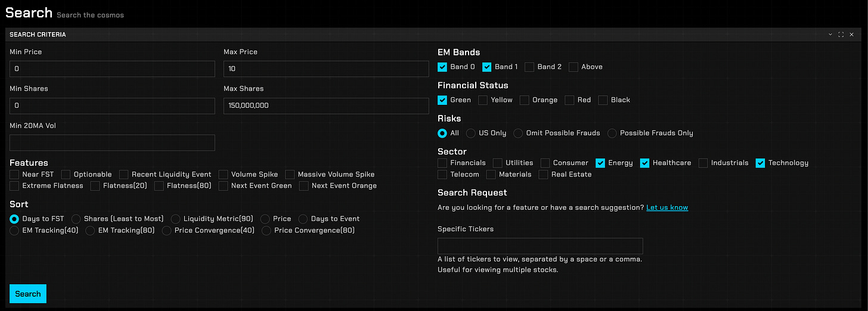Sort by Price Convergence(80)
Screen dimensions: 868x311
[266, 230]
